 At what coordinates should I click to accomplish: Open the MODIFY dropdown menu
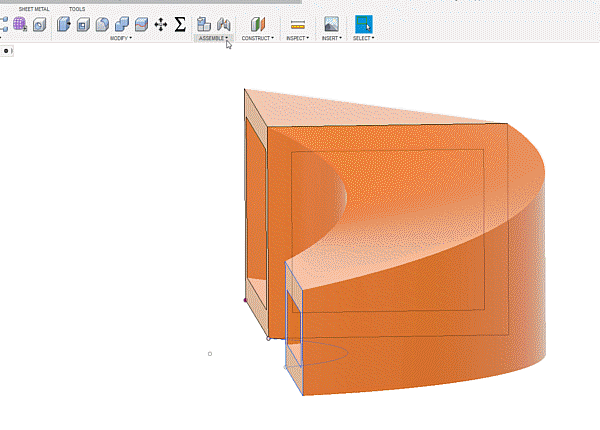[121, 38]
